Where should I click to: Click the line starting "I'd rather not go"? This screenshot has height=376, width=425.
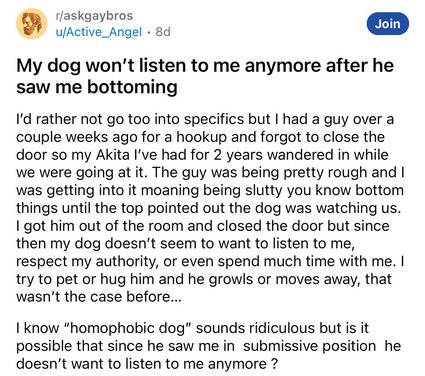(x=205, y=119)
